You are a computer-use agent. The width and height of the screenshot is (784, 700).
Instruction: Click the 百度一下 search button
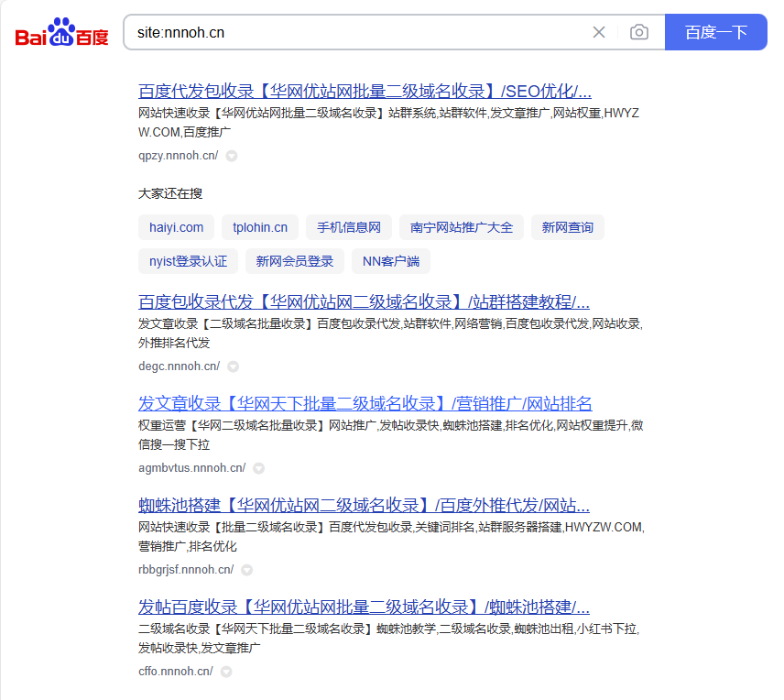[715, 32]
